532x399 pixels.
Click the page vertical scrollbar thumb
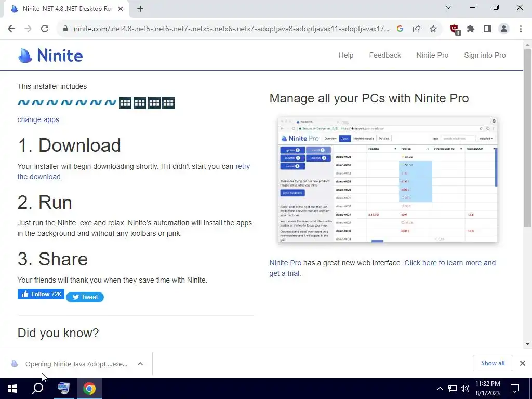click(x=527, y=137)
